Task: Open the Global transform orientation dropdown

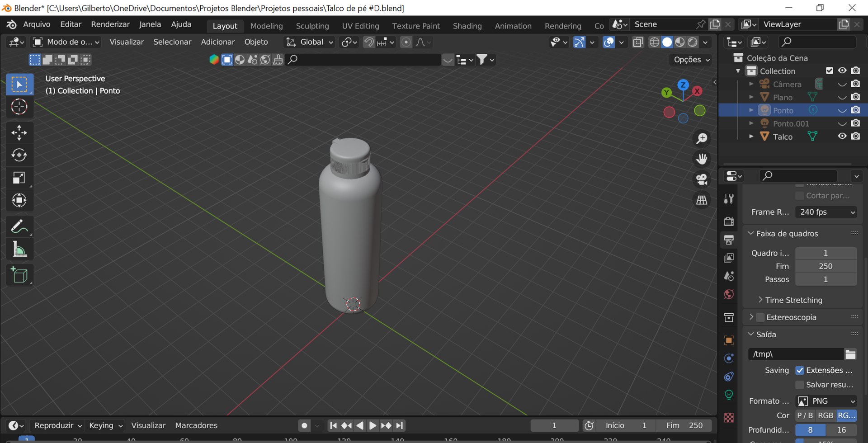Action: click(x=310, y=42)
